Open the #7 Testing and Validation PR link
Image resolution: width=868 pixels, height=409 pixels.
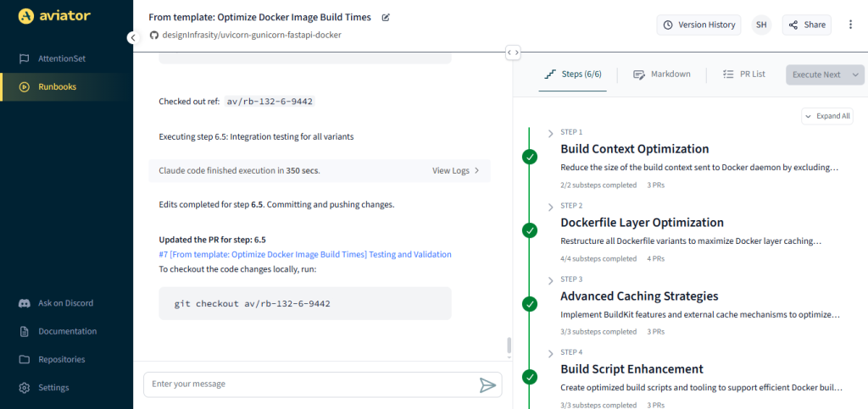[x=305, y=254]
